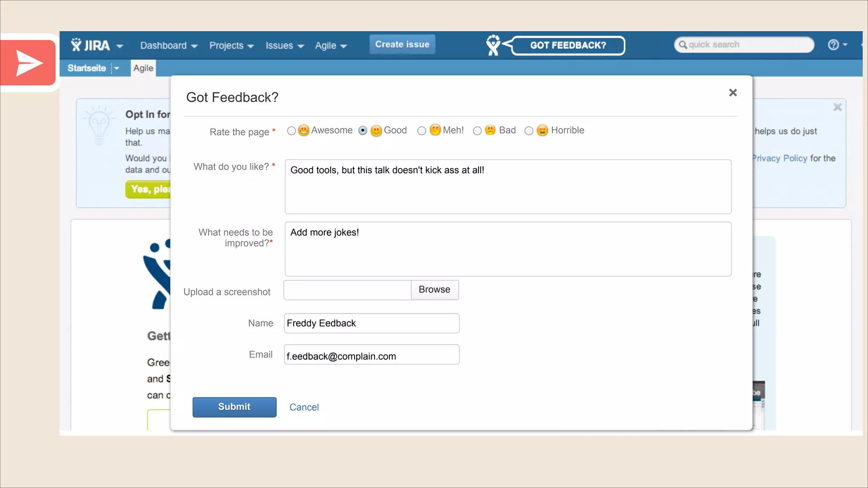Image resolution: width=868 pixels, height=488 pixels.
Task: Click the green 'Yes, please' button
Action: click(148, 189)
